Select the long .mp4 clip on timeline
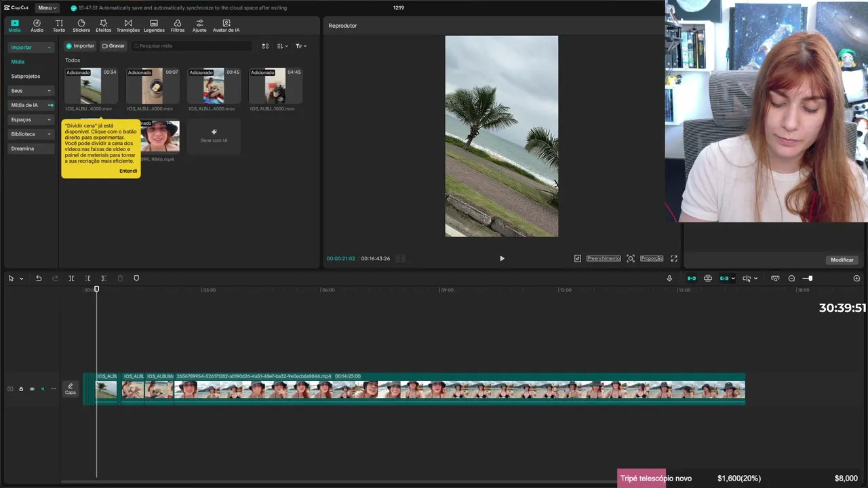The height and width of the screenshot is (488, 868). [x=460, y=388]
